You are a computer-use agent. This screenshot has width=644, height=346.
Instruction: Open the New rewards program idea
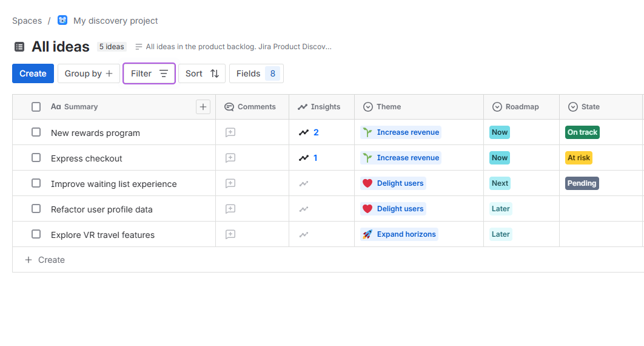(x=95, y=133)
